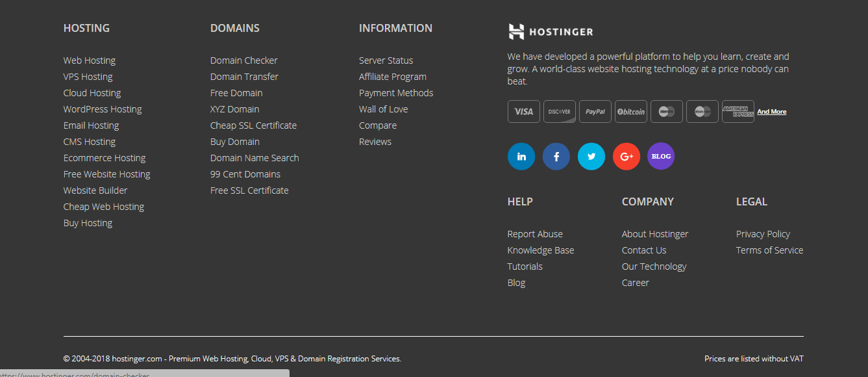This screenshot has width=868, height=377.
Task: Open the Twitter social icon
Action: click(x=591, y=157)
